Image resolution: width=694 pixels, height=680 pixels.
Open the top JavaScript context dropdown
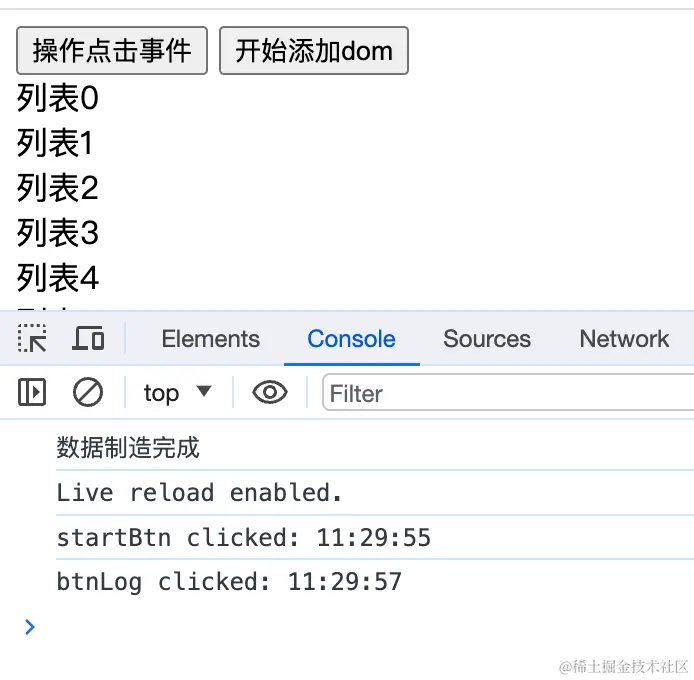click(177, 393)
